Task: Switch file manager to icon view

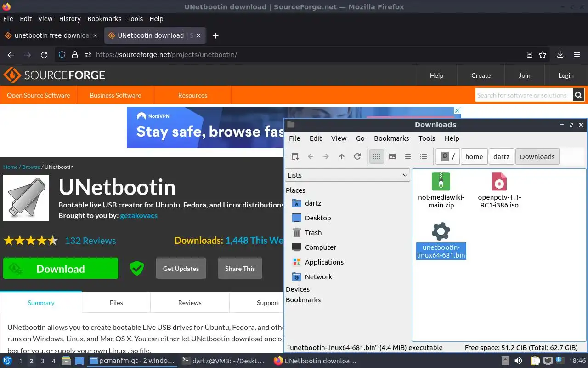Action: click(x=377, y=156)
